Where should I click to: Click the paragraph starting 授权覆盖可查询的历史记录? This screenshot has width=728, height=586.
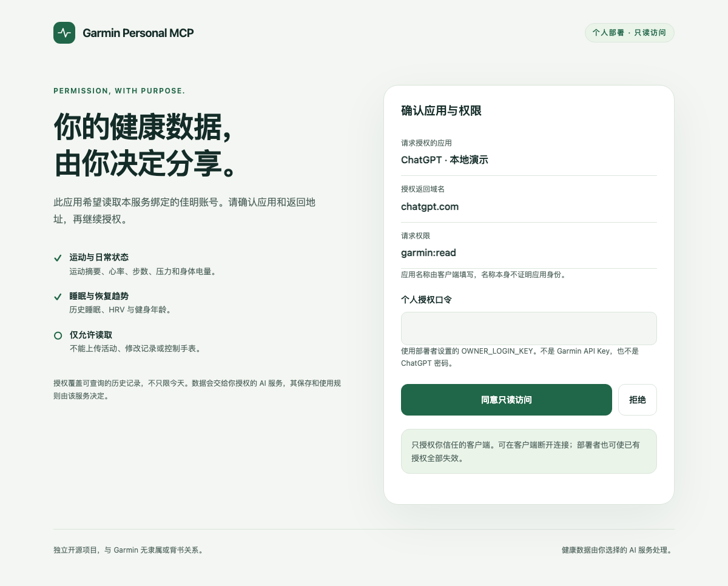(197, 389)
